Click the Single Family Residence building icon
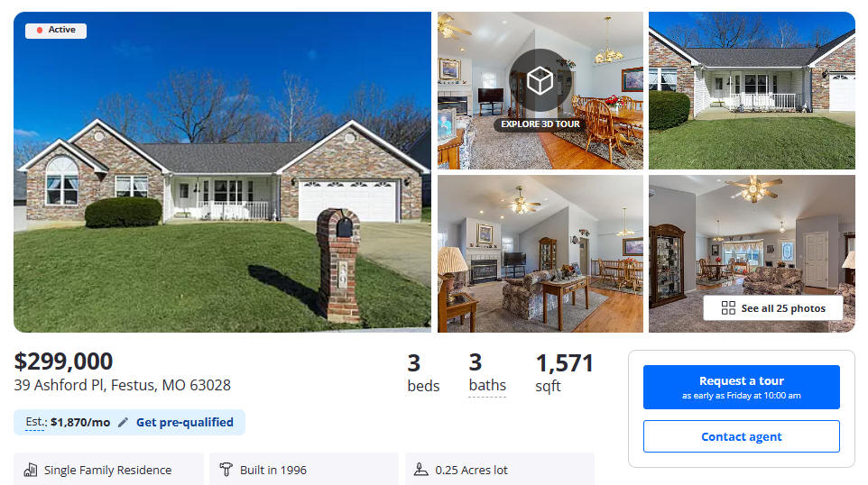The height and width of the screenshot is (485, 868). [x=31, y=470]
